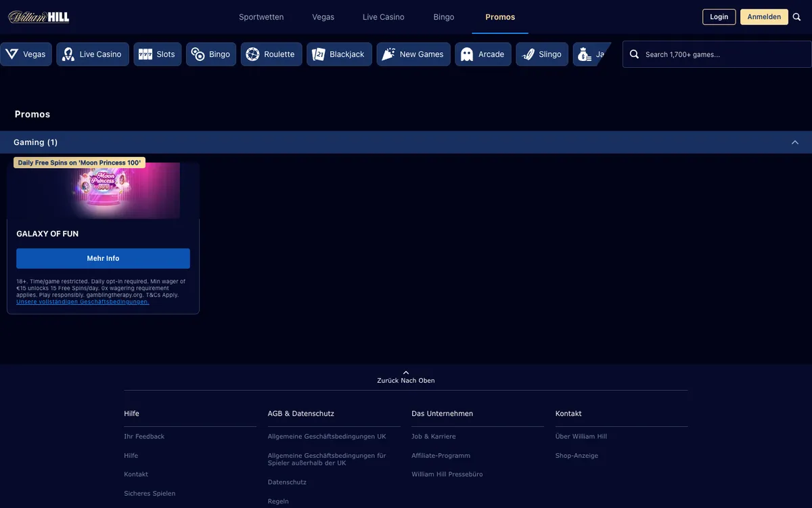Open the Arcade category with ghost icon
812x508 pixels.
click(483, 54)
